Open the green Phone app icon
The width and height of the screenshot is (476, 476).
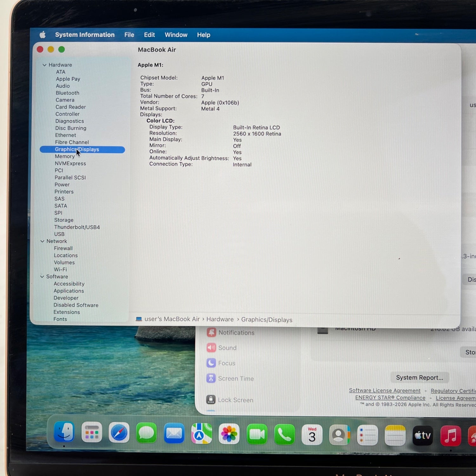(x=284, y=434)
